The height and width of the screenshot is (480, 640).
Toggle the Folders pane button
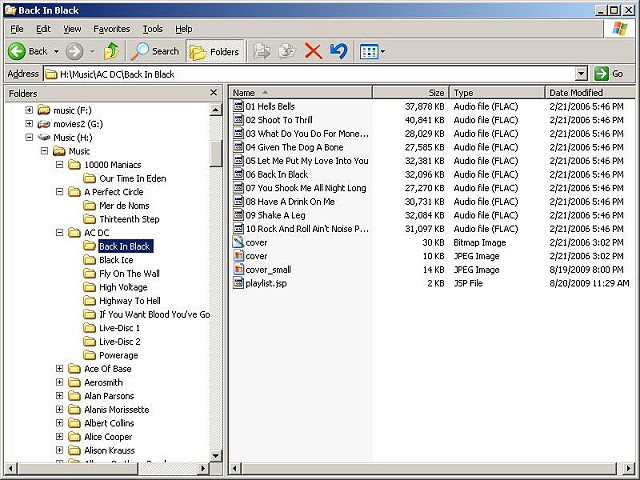pyautogui.click(x=215, y=51)
